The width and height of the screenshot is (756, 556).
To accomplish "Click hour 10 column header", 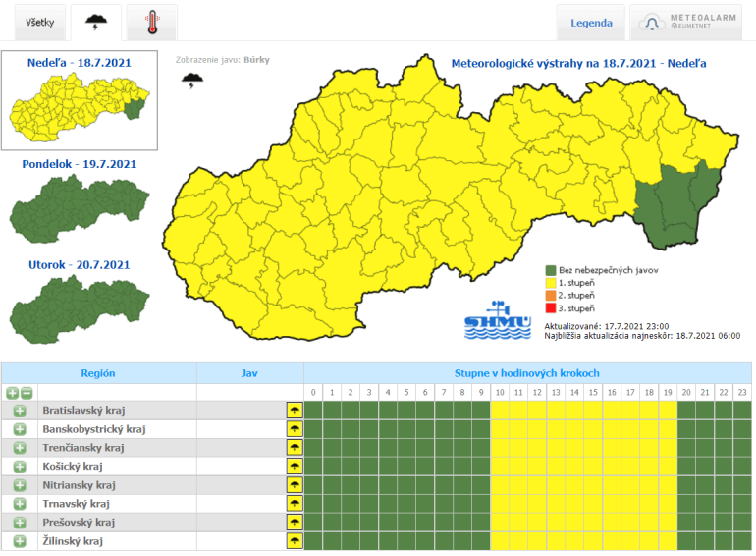I will point(500,393).
